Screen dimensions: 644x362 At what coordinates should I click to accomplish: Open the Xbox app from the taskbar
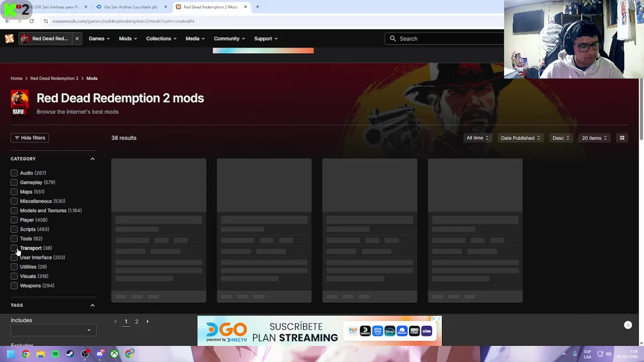coord(115,354)
